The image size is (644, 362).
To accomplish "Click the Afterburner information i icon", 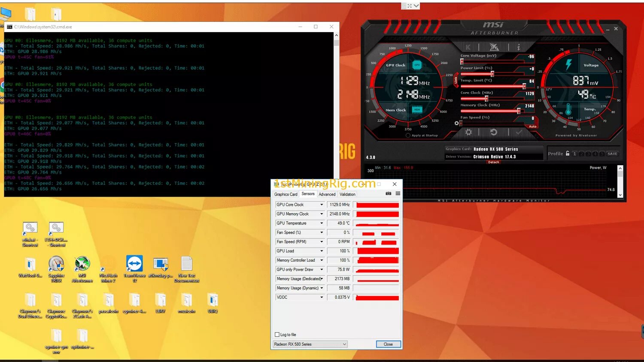I will pyautogui.click(x=518, y=47).
